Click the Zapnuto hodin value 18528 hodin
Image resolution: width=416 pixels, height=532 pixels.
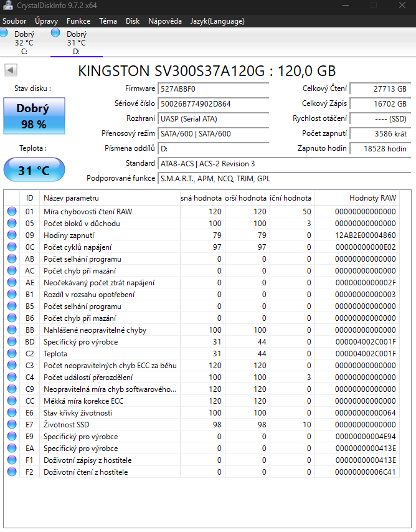[x=381, y=149]
